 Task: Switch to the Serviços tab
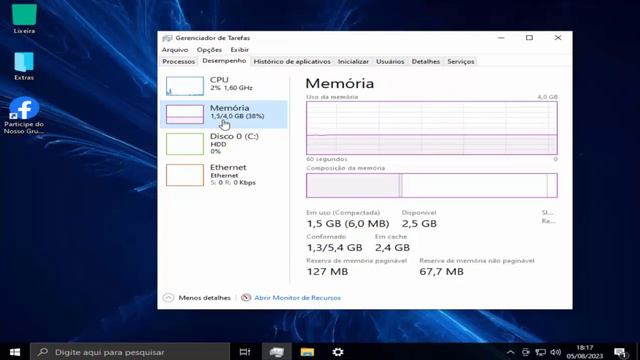(461, 62)
